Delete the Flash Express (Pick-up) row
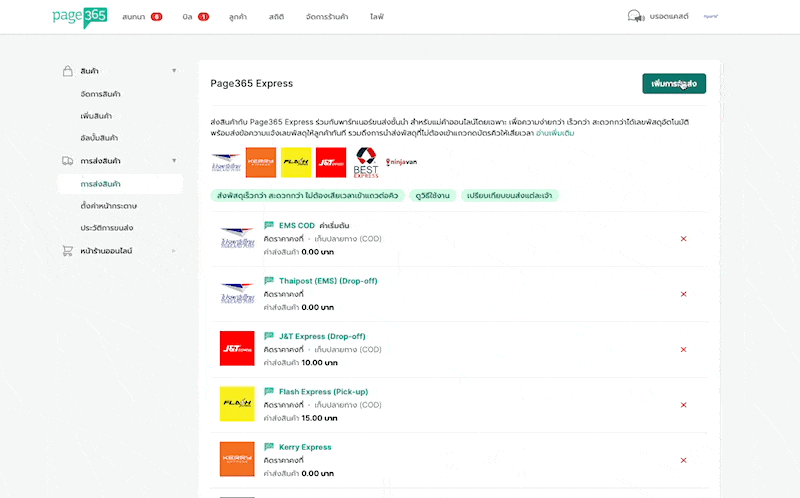The height and width of the screenshot is (498, 800). point(684,405)
